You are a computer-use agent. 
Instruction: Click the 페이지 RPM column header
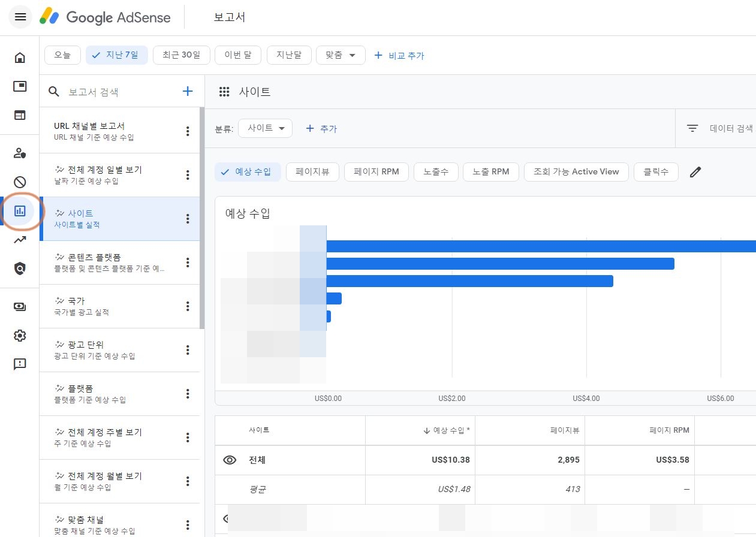click(x=669, y=430)
